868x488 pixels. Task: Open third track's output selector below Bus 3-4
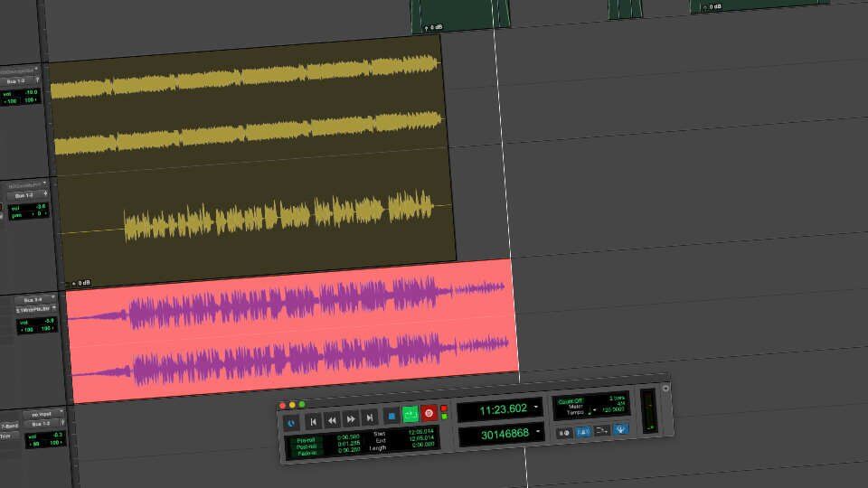pyautogui.click(x=36, y=310)
